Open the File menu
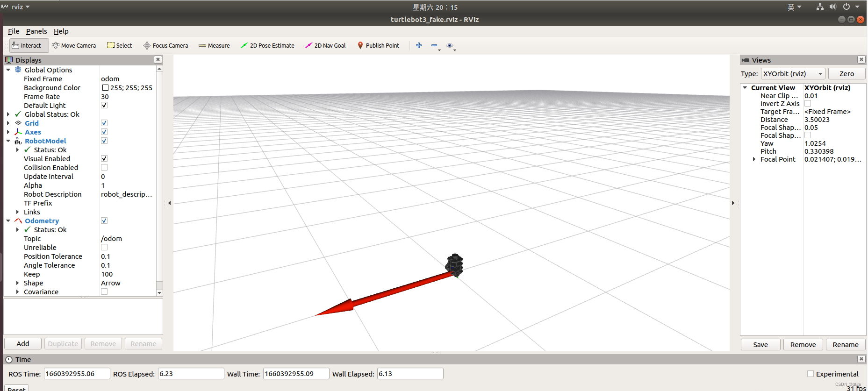Viewport: 868px width, 391px height. (14, 31)
